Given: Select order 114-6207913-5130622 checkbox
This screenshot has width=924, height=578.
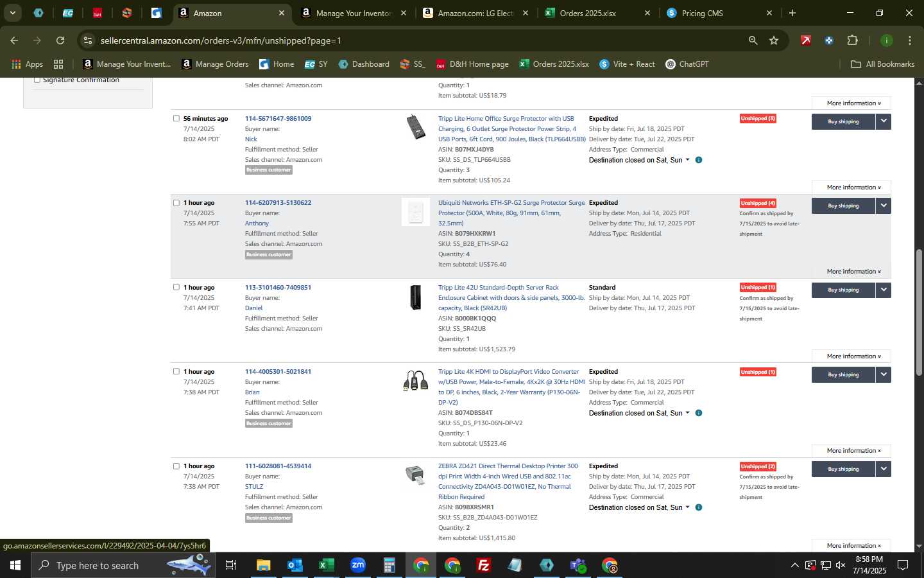Looking at the screenshot, I should [x=176, y=202].
